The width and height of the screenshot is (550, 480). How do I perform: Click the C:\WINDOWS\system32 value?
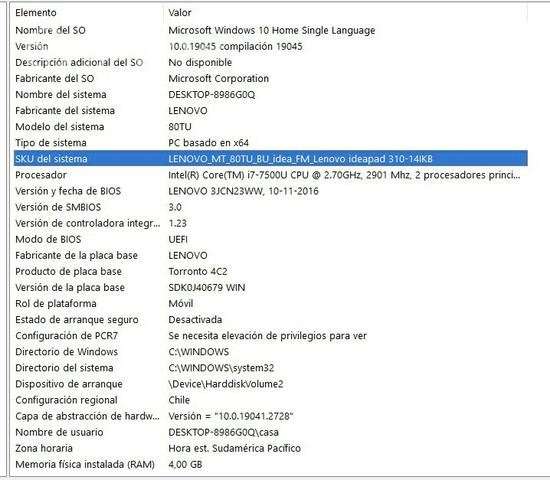coord(221,368)
